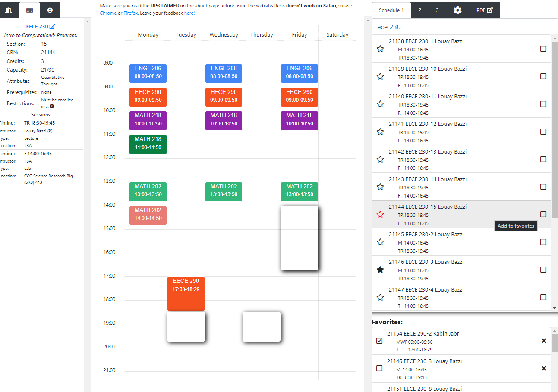Screen dimensions: 558x392
Task: Check the box for 21142 EECE 230-13
Action: coord(543,159)
